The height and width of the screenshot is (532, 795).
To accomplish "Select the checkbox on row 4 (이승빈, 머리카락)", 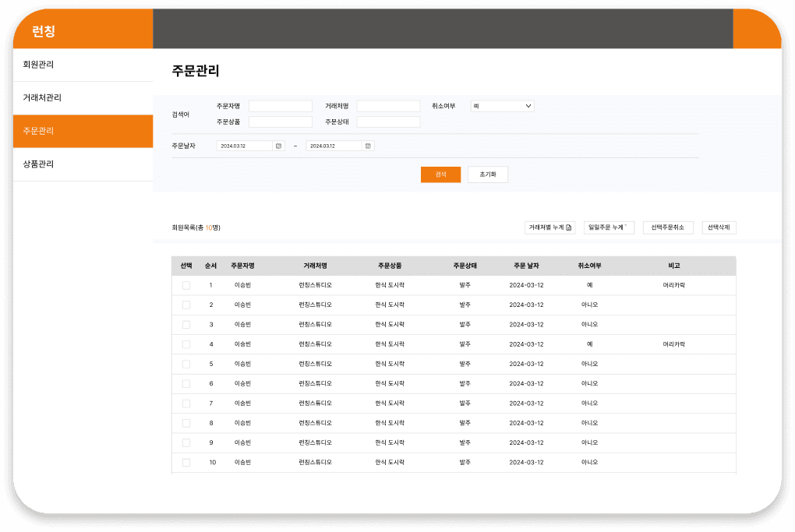I will coord(185,344).
